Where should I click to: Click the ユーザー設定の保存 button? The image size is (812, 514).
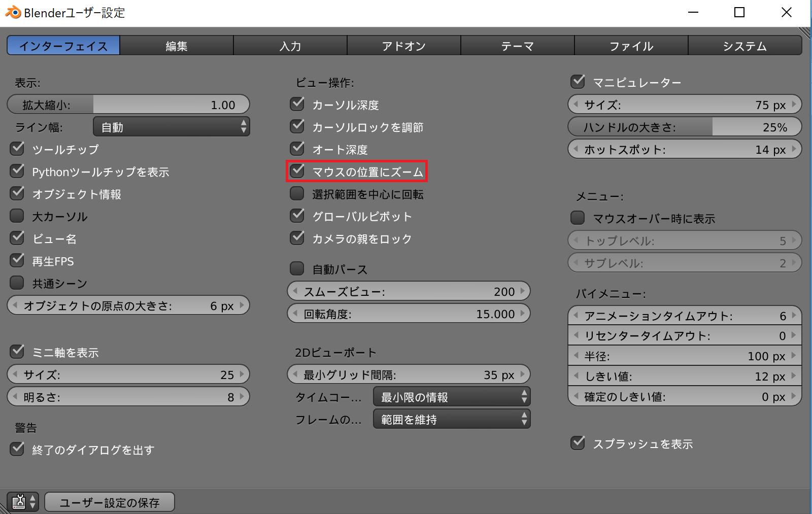click(110, 502)
